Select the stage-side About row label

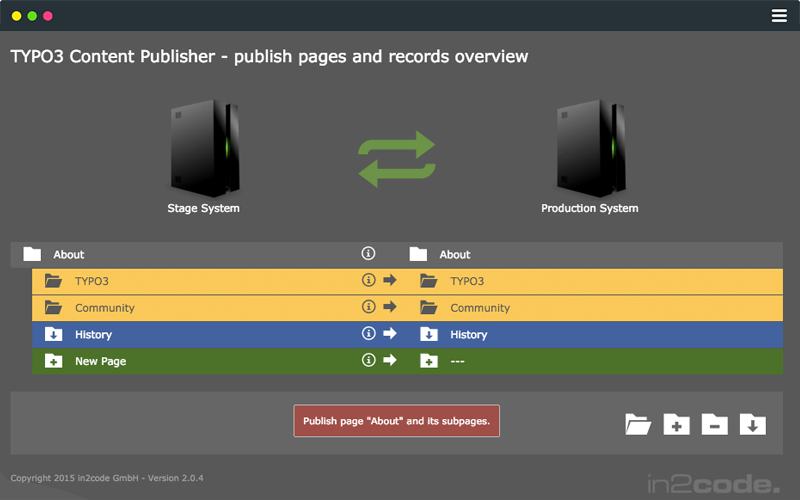coord(69,254)
